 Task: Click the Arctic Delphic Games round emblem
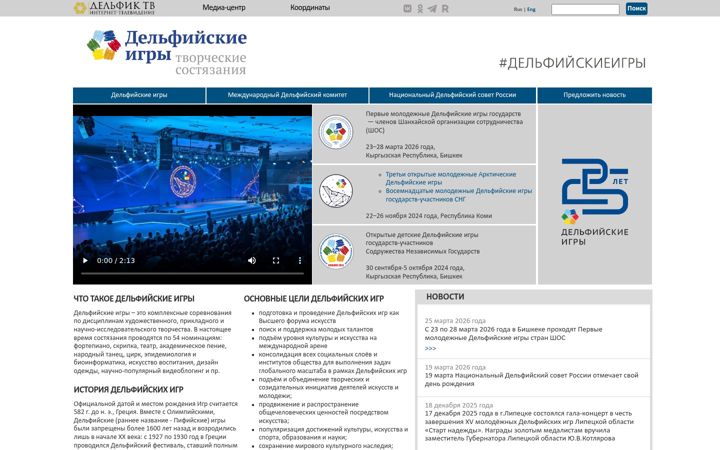336,191
